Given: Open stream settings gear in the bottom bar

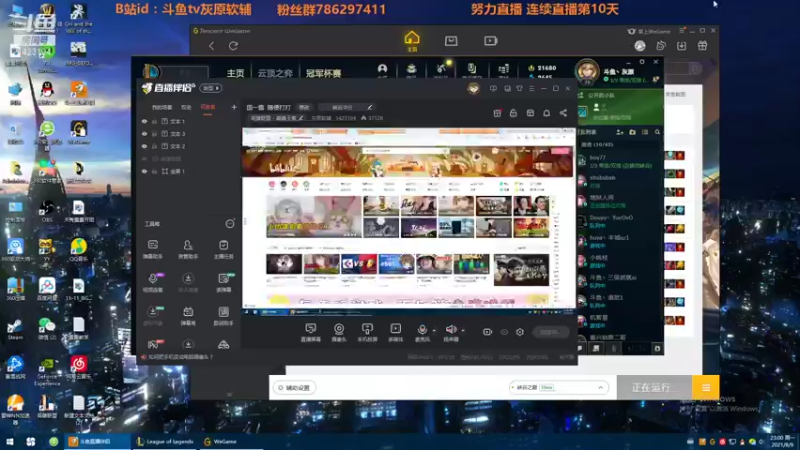Looking at the screenshot, I should point(520,332).
